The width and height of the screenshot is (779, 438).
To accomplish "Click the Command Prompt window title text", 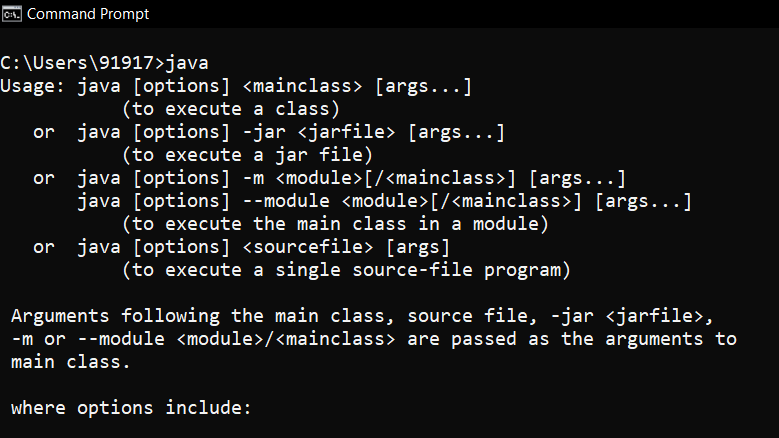I will click(x=88, y=14).
